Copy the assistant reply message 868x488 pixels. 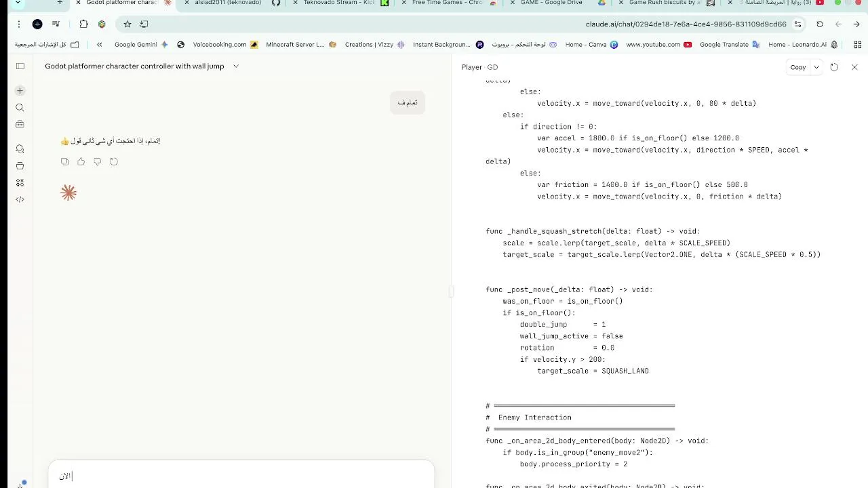point(64,161)
